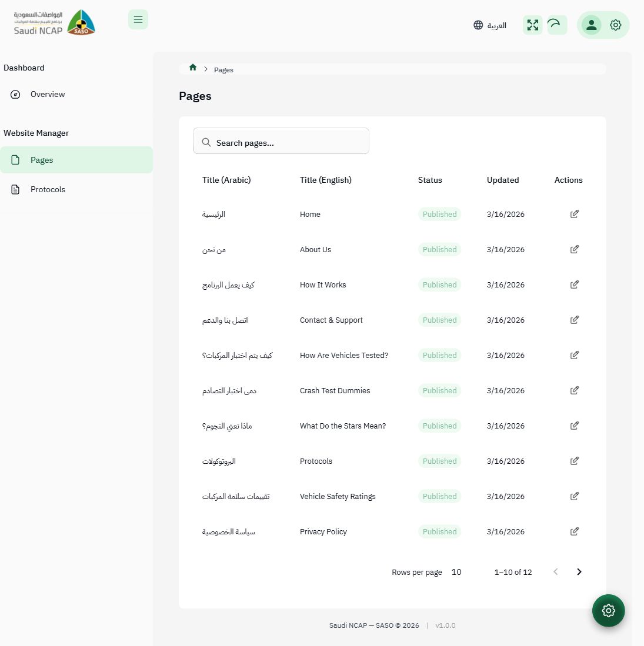Enter fullscreen mode using the expand icon
Viewport: 644px width, 646px height.
[x=532, y=25]
